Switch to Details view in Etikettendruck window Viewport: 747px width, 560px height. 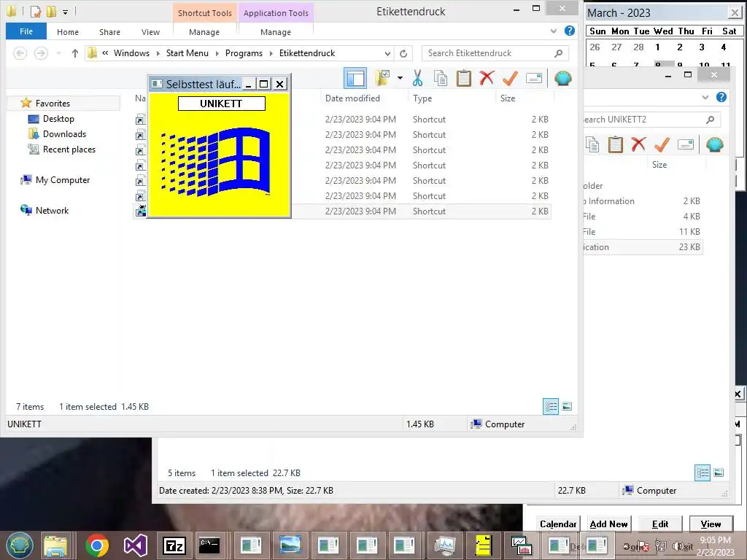[x=551, y=406]
